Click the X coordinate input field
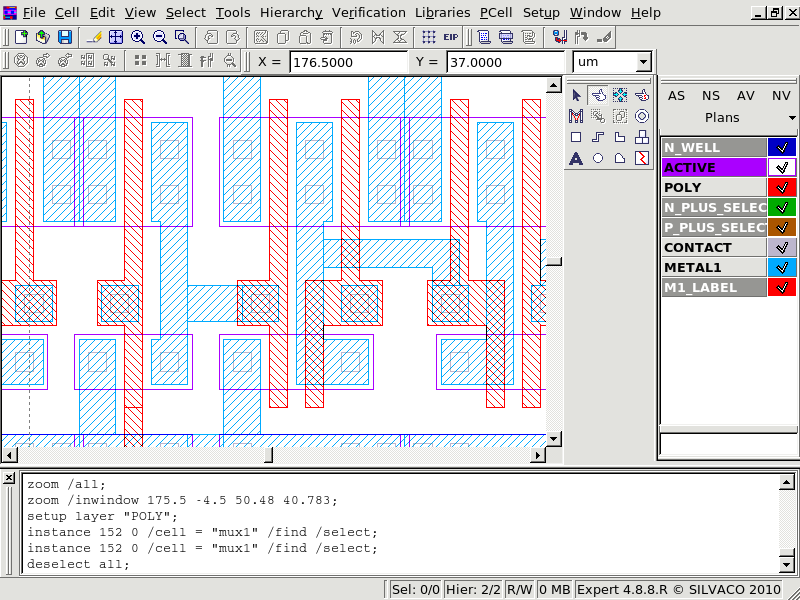 click(347, 62)
